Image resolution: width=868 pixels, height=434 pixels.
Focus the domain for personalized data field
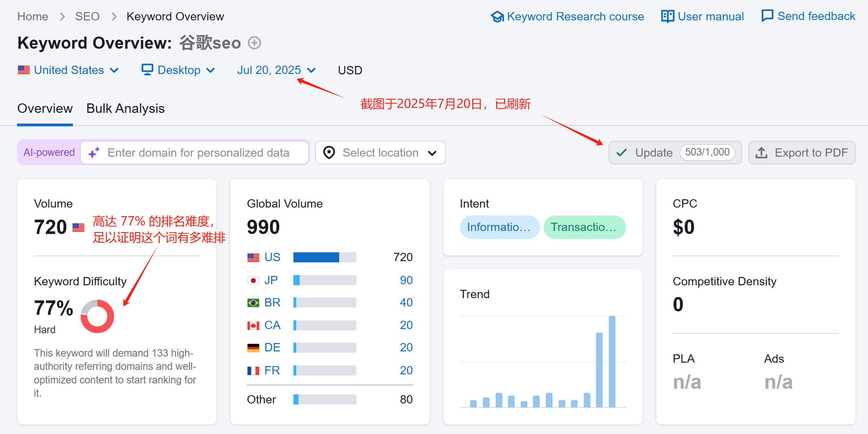tap(195, 152)
